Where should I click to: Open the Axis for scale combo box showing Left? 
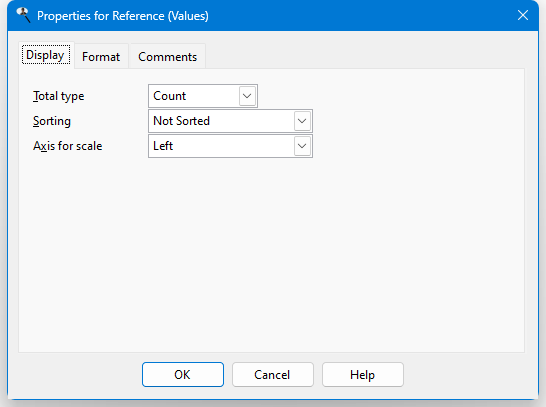pos(230,146)
